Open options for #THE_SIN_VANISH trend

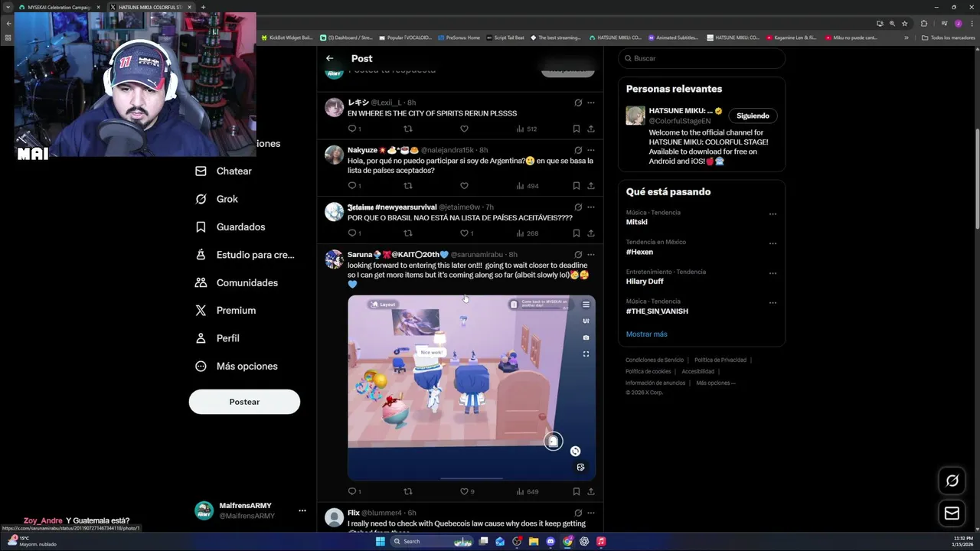tap(773, 303)
